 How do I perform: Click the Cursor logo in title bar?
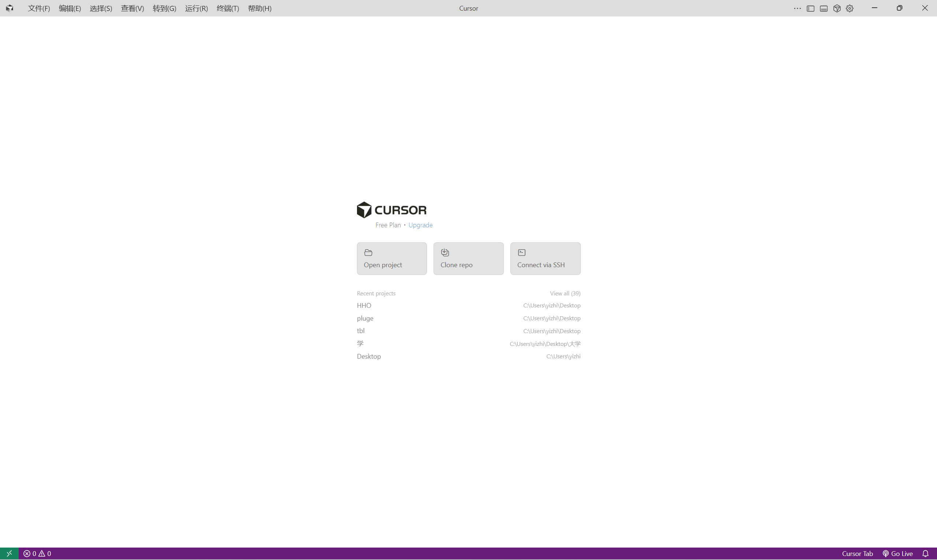tap(10, 8)
